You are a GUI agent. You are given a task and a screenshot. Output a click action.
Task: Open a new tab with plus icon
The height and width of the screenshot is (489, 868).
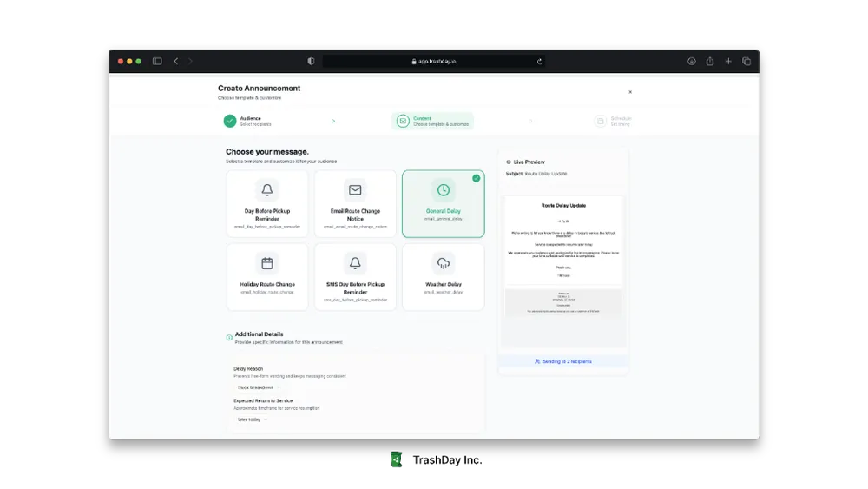728,61
